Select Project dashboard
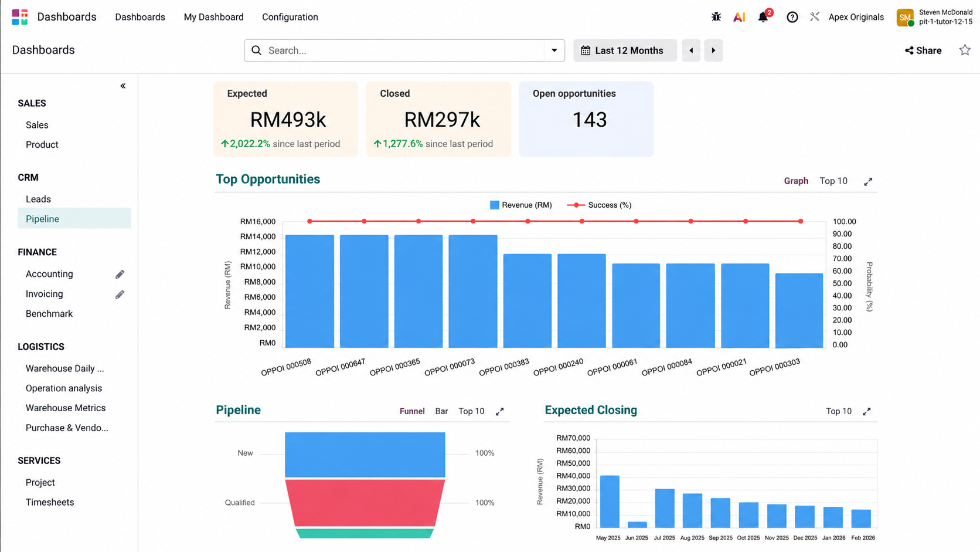This screenshot has width=980, height=552. pos(40,483)
